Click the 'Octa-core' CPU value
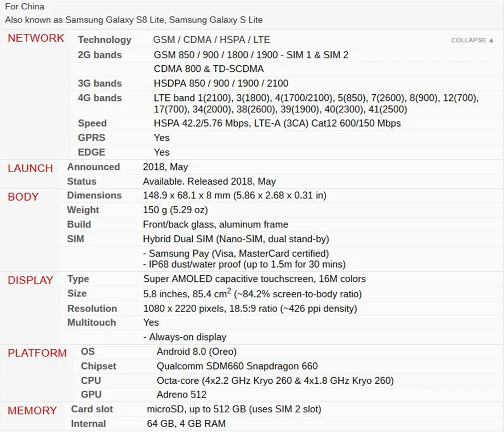This screenshot has width=504, height=432. (x=275, y=380)
